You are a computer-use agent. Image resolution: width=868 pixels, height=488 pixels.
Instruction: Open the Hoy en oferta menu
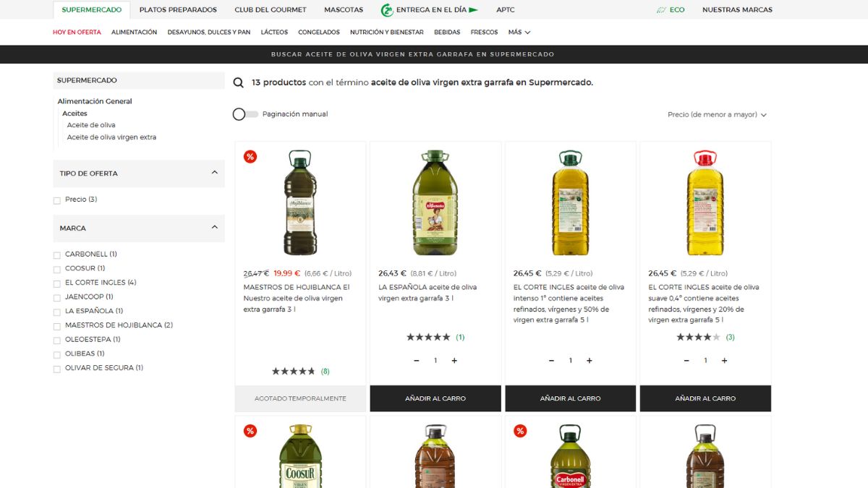click(77, 33)
